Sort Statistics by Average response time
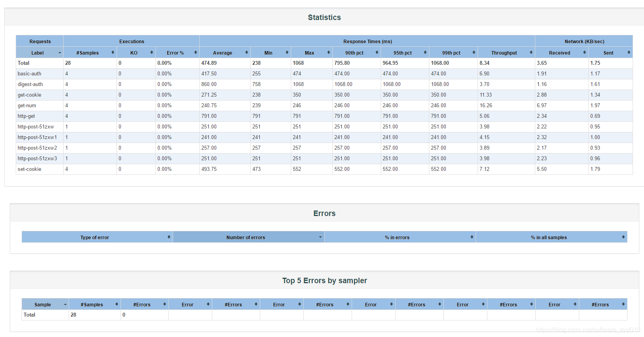Screen dimensions: 644x337 tap(225, 53)
